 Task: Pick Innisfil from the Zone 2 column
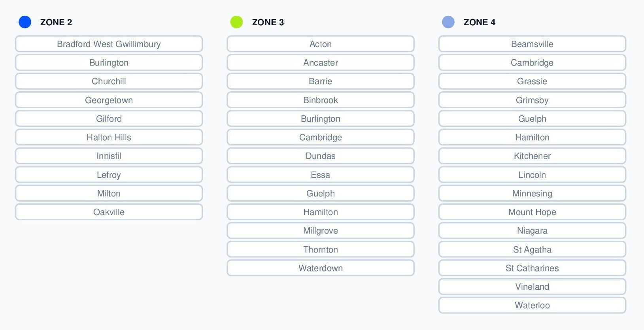pos(109,156)
